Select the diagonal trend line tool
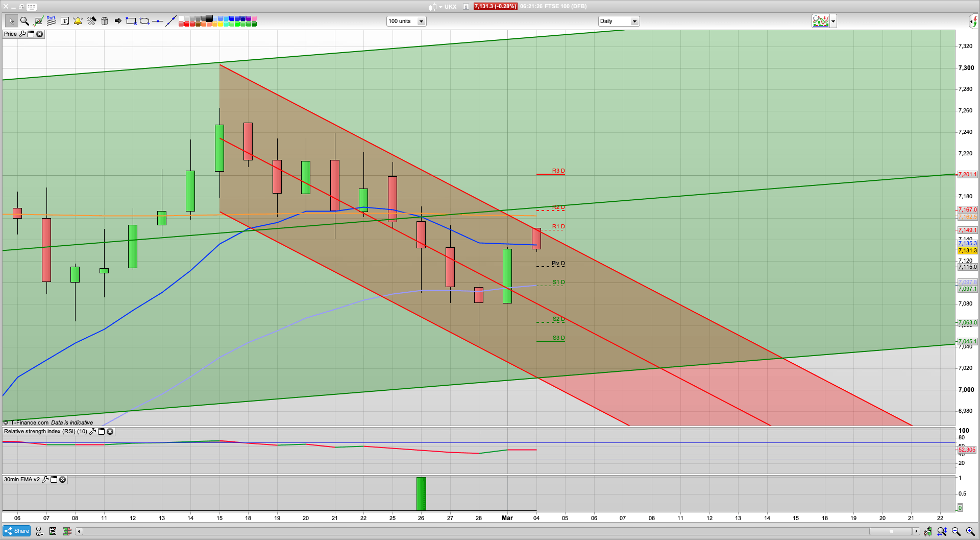Viewport: 980px width, 540px height. [171, 21]
